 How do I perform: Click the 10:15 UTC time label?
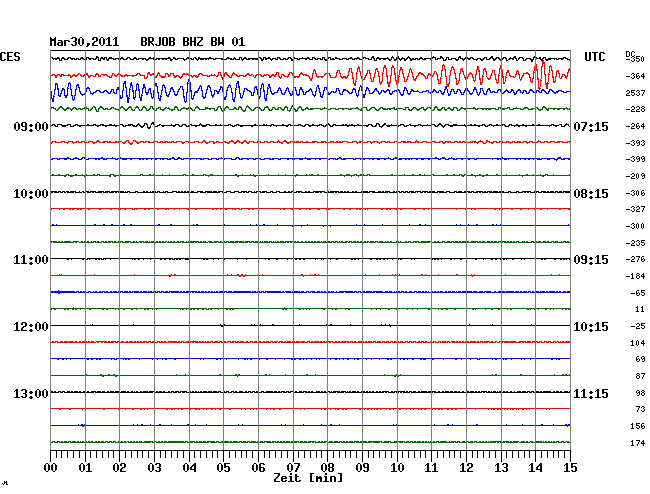coord(591,327)
